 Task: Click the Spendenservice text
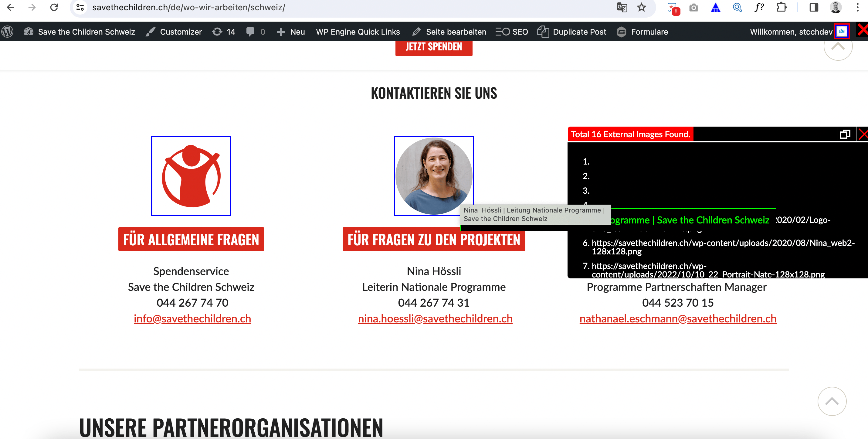tap(191, 271)
